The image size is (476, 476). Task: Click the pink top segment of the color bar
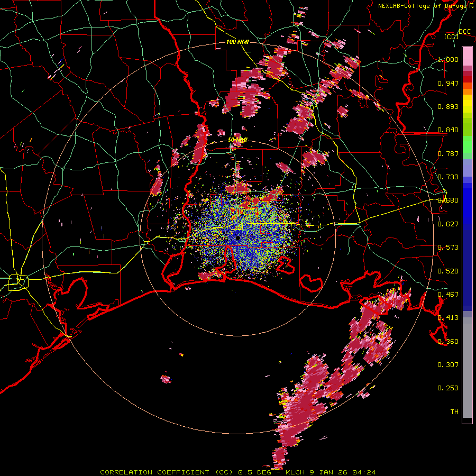467,57
